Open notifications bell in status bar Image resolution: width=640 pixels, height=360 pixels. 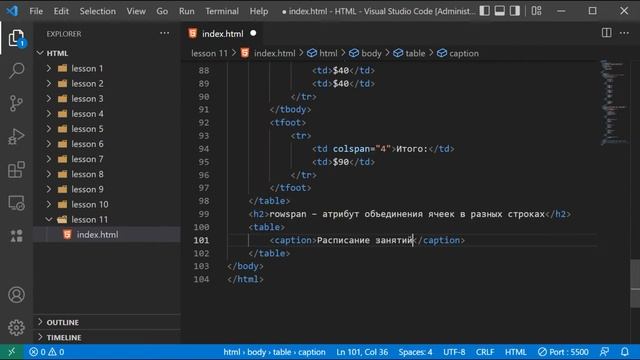tap(624, 352)
